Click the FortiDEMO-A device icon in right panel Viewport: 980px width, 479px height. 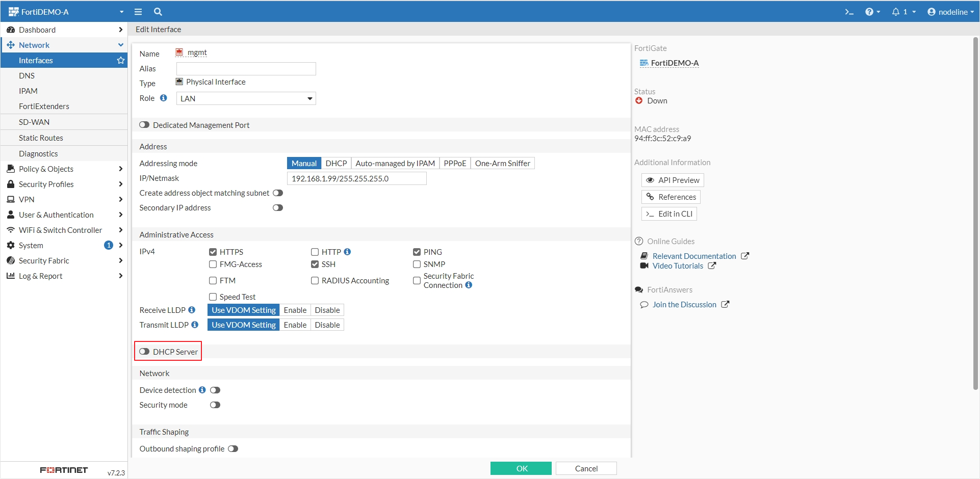click(x=644, y=63)
